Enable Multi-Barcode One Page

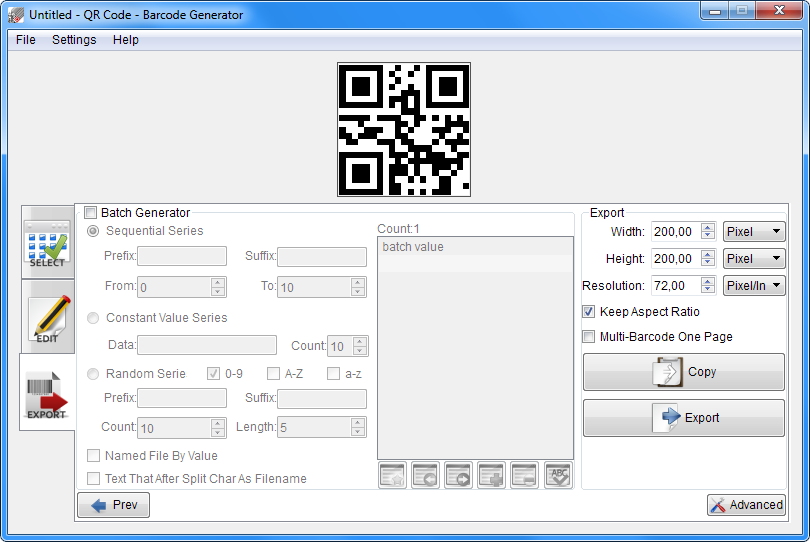(x=588, y=337)
